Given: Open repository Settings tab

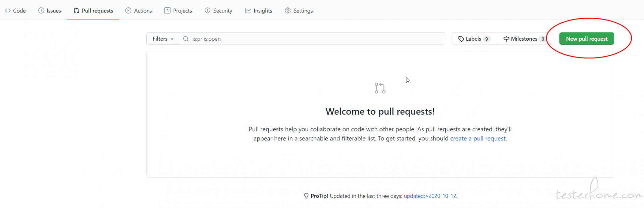Looking at the screenshot, I should pos(299,11).
